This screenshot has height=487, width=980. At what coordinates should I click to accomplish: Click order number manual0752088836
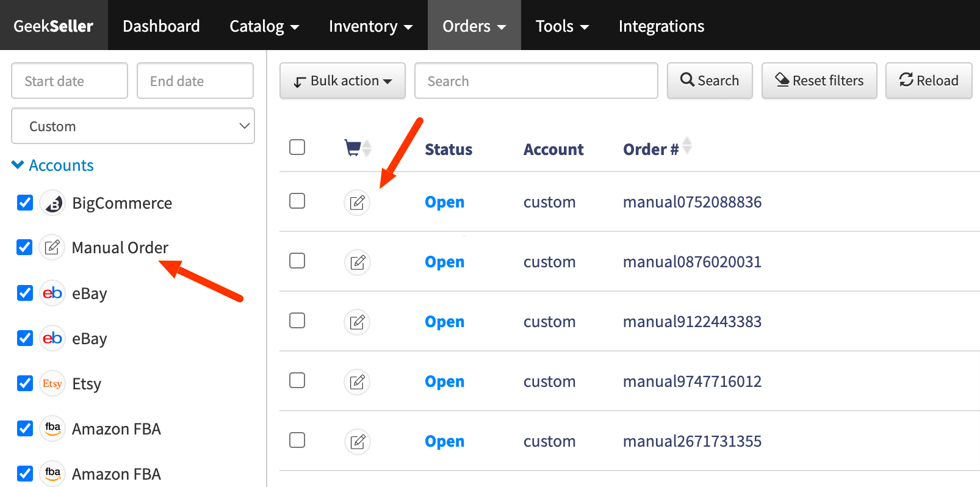point(692,202)
